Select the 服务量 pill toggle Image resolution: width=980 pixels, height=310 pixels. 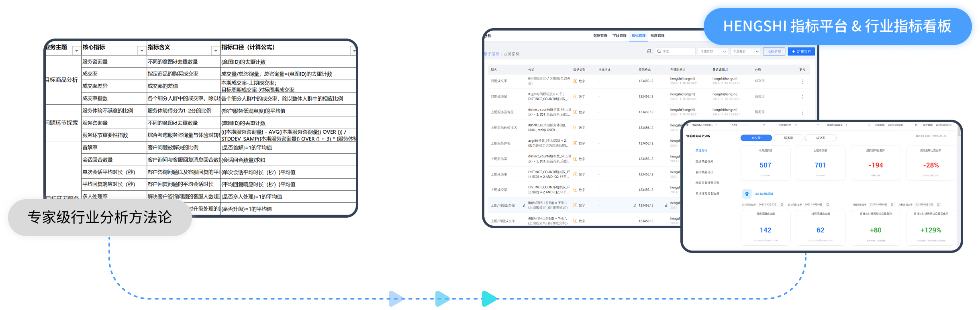788,138
